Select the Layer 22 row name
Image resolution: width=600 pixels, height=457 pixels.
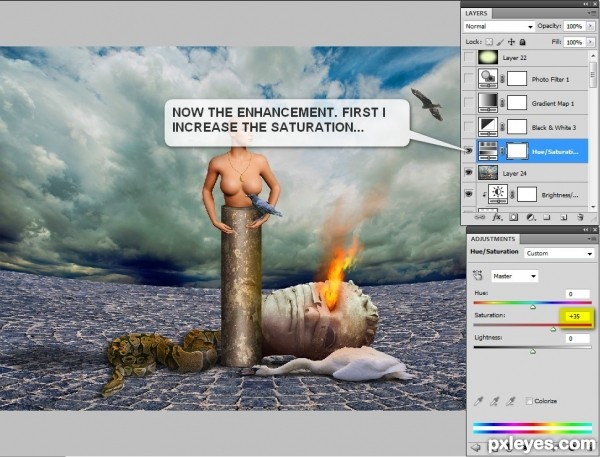(514, 58)
